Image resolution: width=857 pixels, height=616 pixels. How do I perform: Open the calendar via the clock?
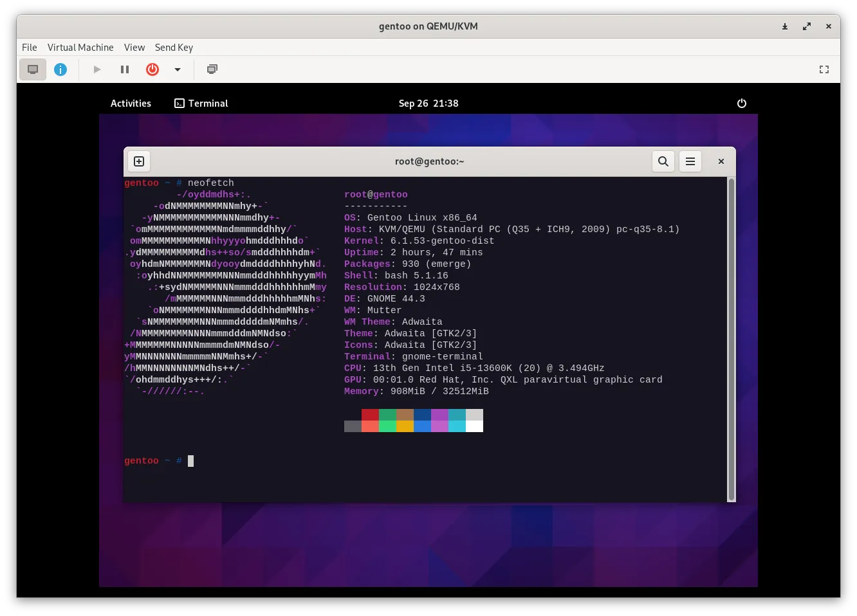point(428,103)
